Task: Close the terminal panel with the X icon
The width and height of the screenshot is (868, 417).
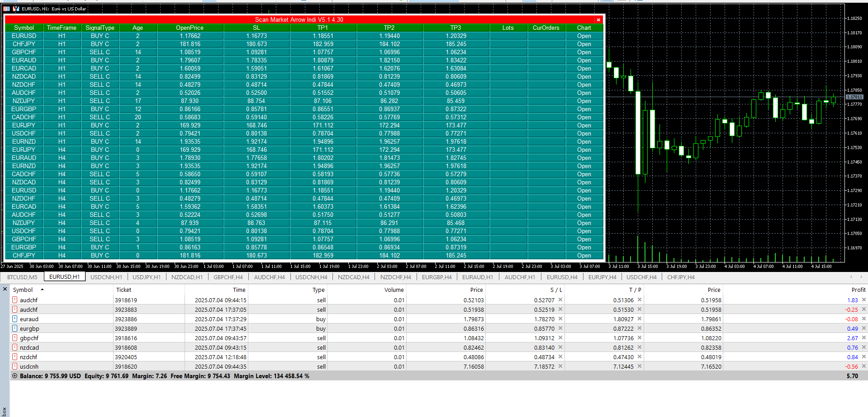Action: point(5,289)
